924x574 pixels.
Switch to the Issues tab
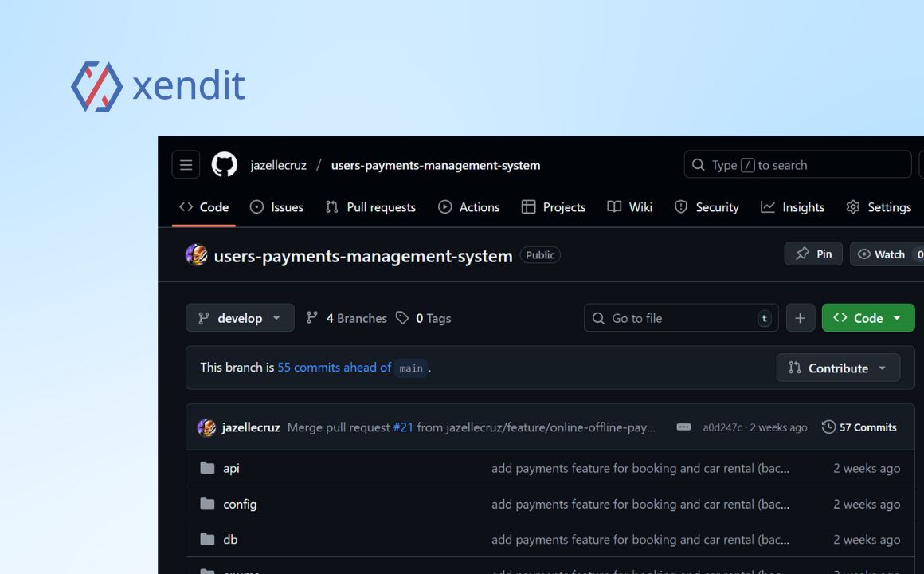click(277, 207)
